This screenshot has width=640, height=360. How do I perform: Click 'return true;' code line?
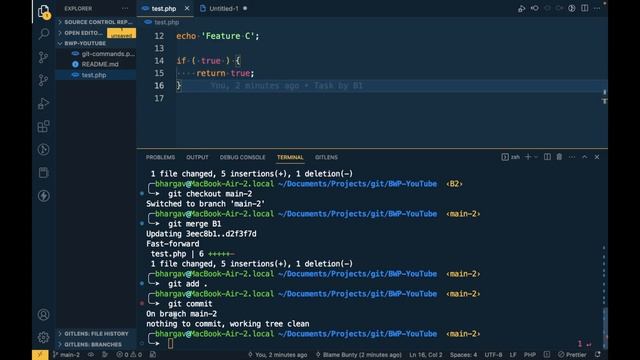pyautogui.click(x=225, y=73)
